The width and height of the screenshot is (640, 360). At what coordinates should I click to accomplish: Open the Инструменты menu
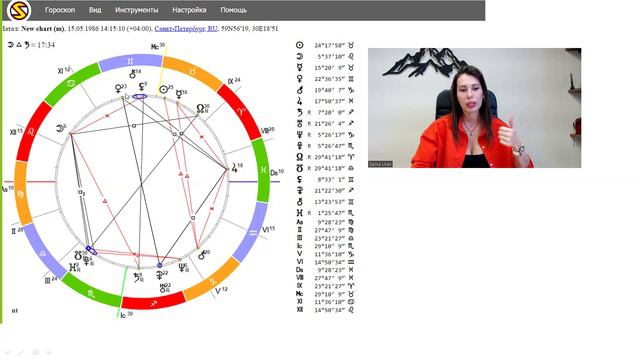coord(136,10)
